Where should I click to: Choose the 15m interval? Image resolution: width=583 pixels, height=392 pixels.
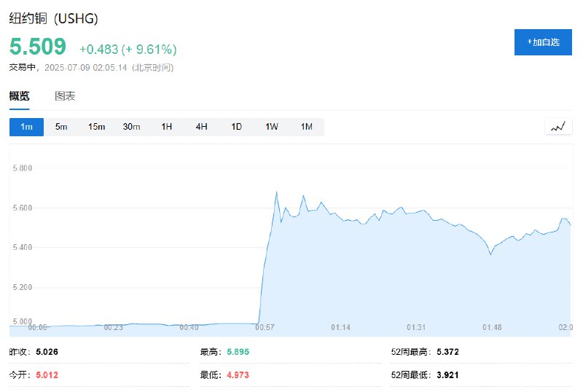tap(96, 127)
